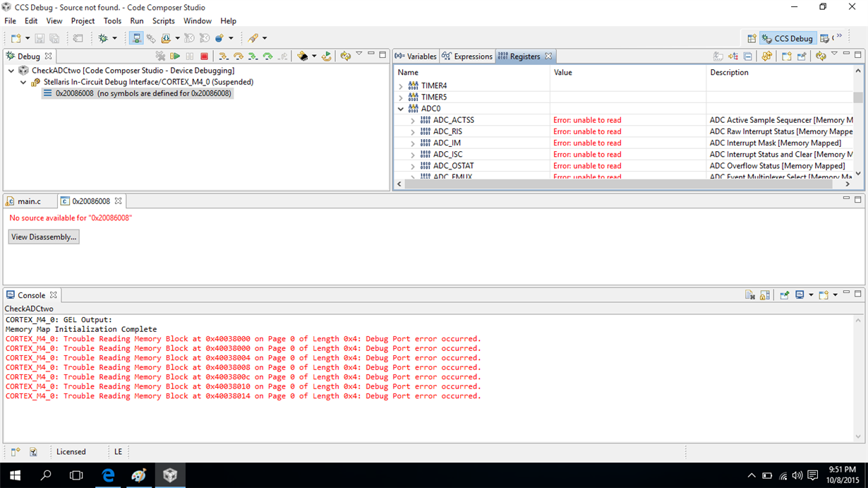Expand the ADC_ISC register
Viewport: 868px width, 488px height.
click(x=413, y=155)
